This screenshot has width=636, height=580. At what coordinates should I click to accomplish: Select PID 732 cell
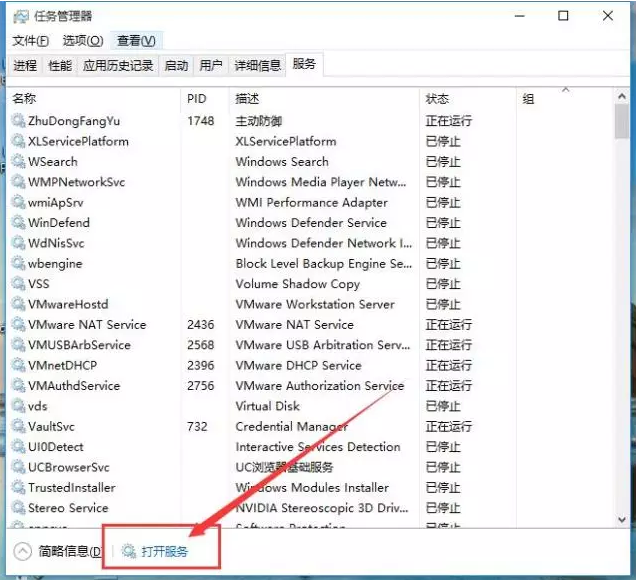coord(197,426)
